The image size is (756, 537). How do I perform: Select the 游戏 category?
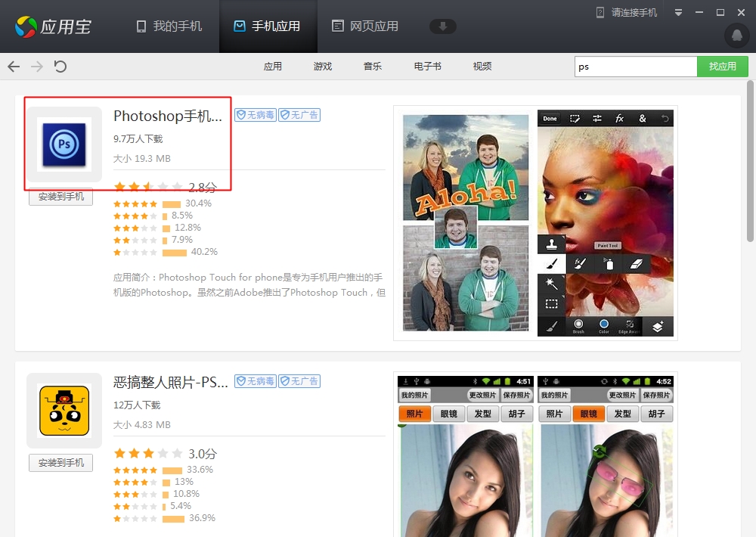[323, 67]
